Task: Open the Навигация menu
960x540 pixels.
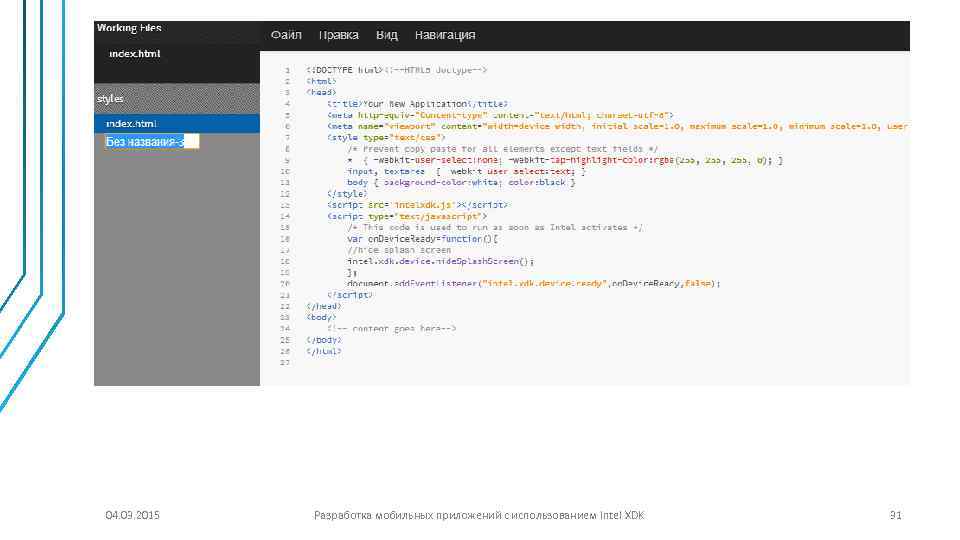Action: point(445,35)
